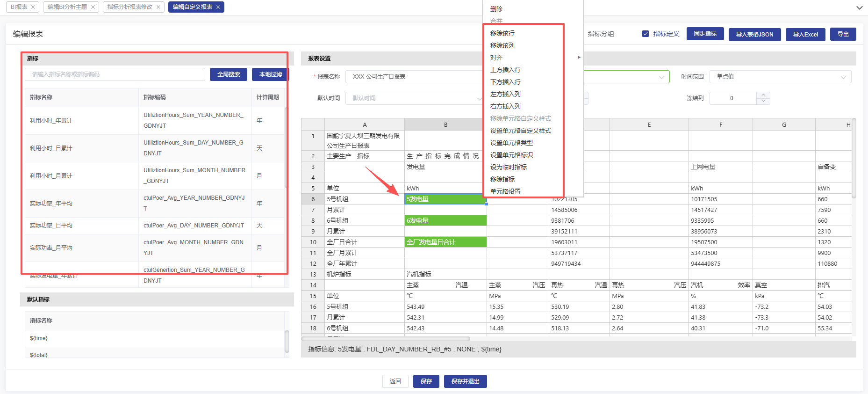Click the spreadsheet horizontal scrollbar
Image resolution: width=868 pixels, height=394 pixels.
coord(386,339)
